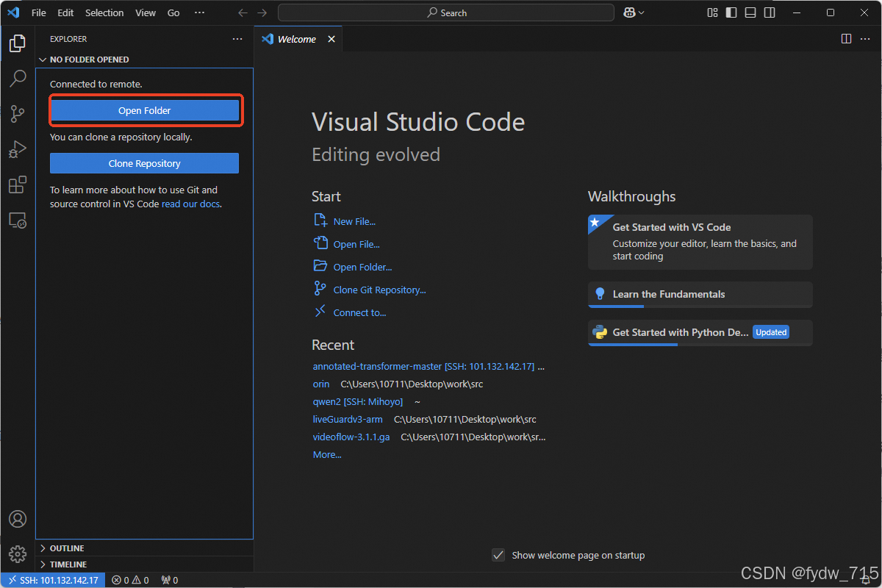
Task: Open recent videoflow-3.1.1.ga folder
Action: coord(351,437)
